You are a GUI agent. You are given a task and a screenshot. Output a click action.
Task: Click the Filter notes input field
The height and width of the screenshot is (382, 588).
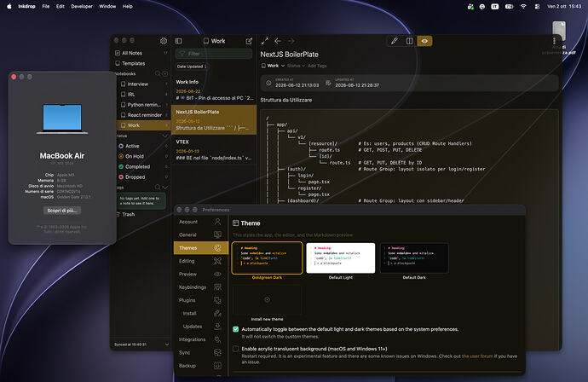(x=214, y=54)
